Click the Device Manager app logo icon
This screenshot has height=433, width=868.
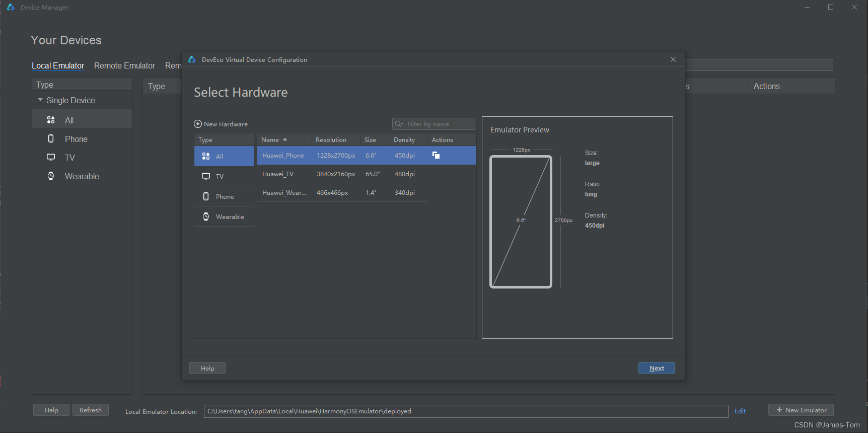click(11, 7)
